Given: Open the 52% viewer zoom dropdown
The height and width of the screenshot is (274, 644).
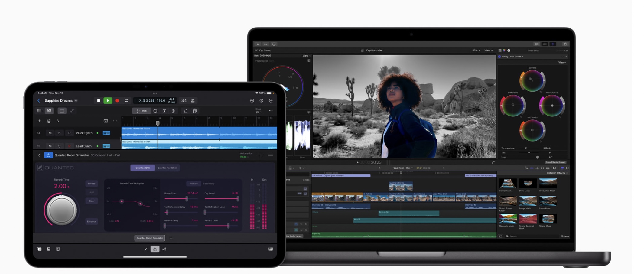Looking at the screenshot, I should [476, 51].
